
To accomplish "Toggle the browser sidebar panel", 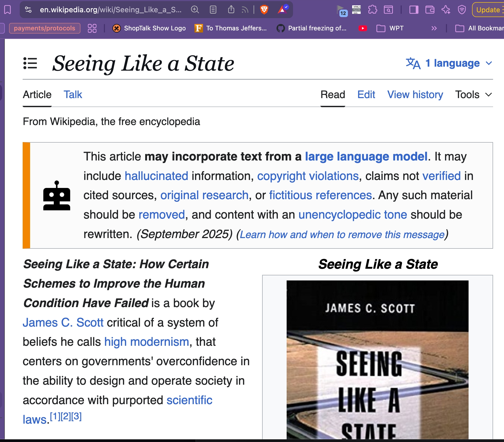I will point(414,10).
